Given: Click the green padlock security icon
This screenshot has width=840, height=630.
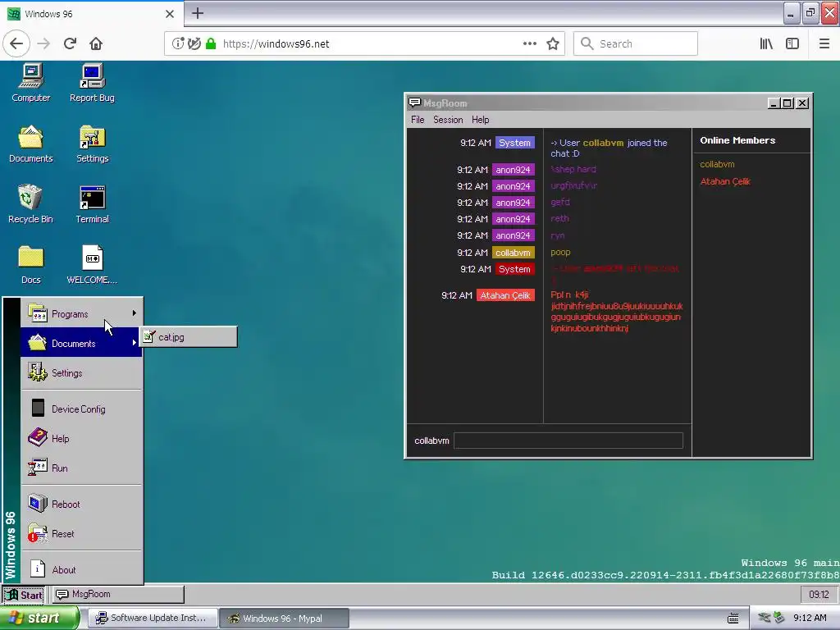Looking at the screenshot, I should [x=211, y=43].
